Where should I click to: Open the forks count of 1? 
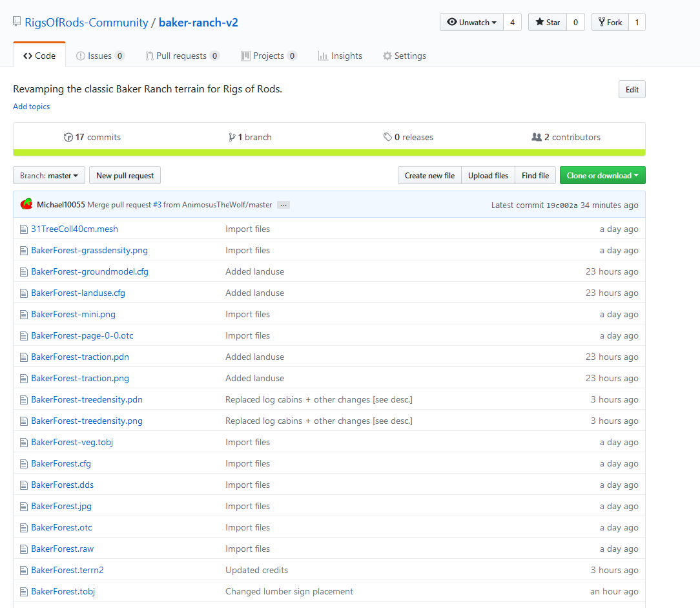click(637, 22)
